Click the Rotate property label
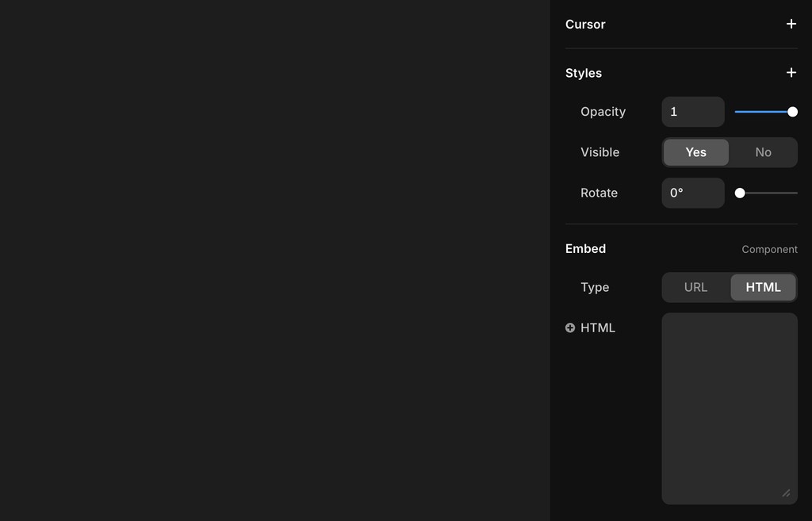Image resolution: width=812 pixels, height=521 pixels. (x=599, y=193)
